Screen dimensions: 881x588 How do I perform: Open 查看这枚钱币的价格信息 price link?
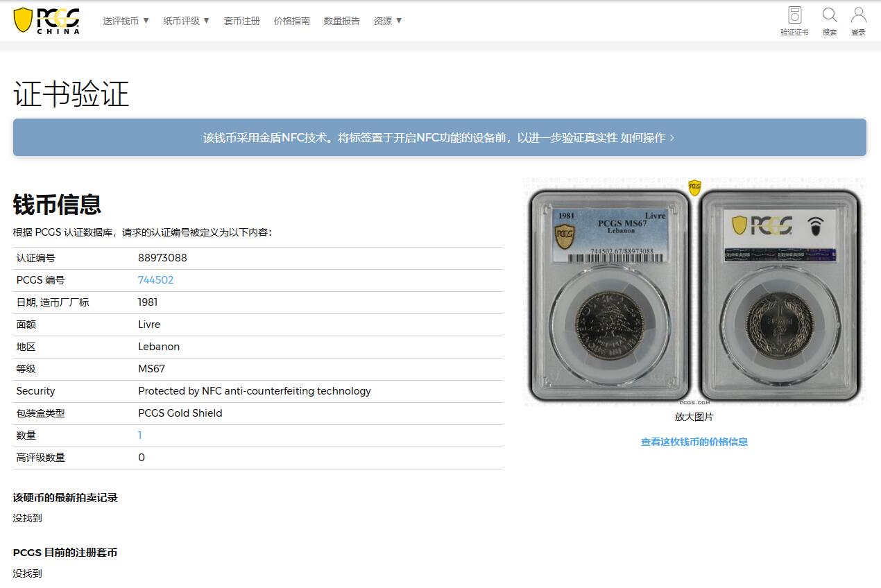(694, 442)
